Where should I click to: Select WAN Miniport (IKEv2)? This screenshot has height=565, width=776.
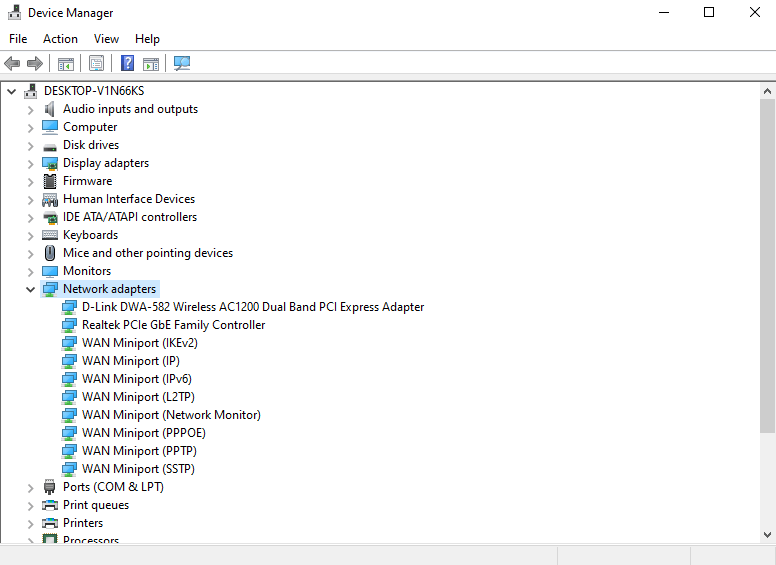140,343
